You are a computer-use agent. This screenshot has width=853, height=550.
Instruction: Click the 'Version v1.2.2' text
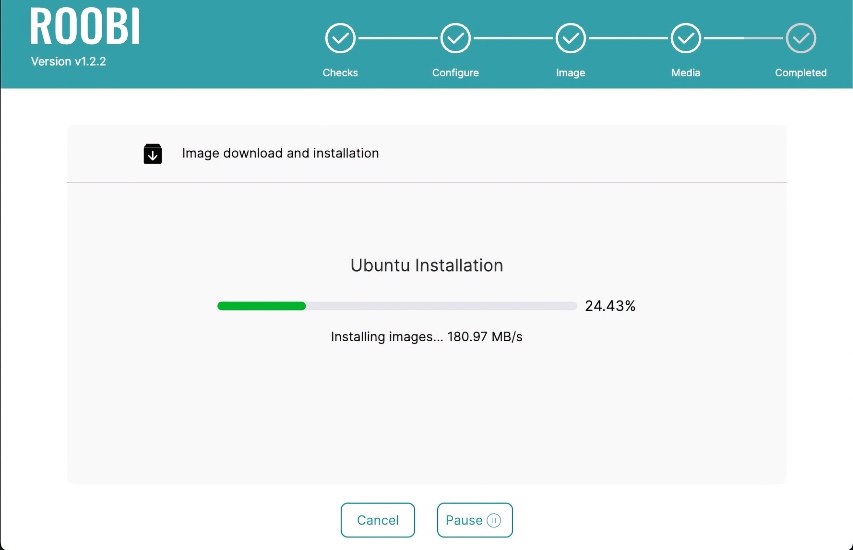[69, 61]
